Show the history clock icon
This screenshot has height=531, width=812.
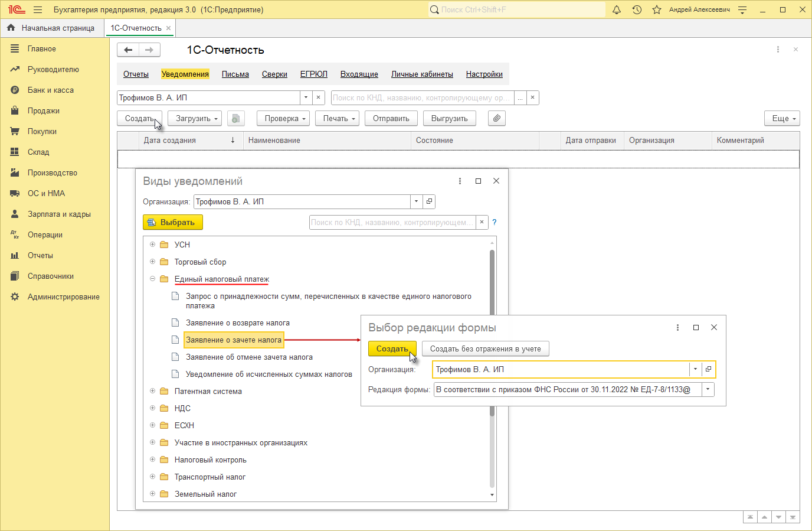tap(637, 9)
